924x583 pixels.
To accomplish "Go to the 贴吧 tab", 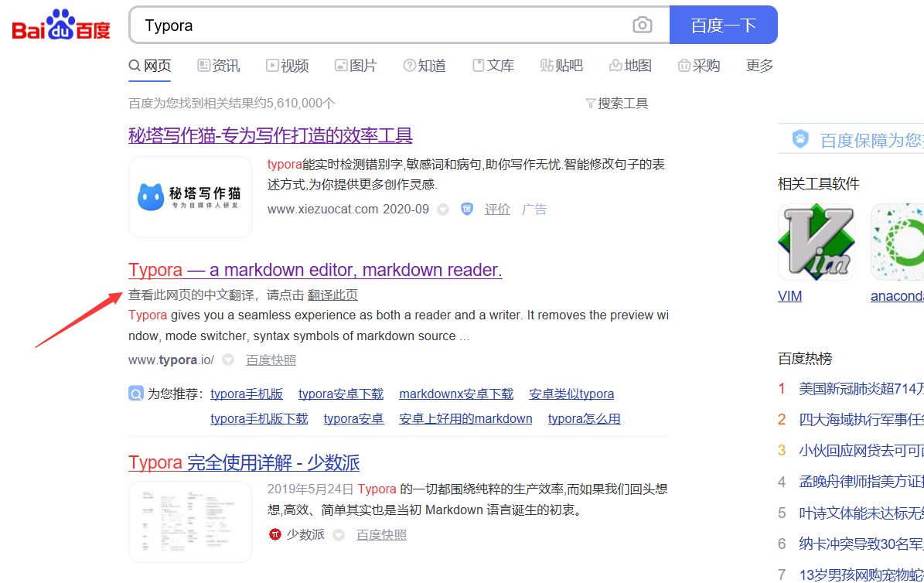I will tap(561, 66).
